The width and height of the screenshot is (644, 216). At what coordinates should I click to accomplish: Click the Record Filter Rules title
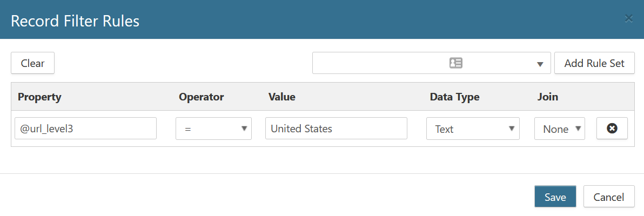75,21
